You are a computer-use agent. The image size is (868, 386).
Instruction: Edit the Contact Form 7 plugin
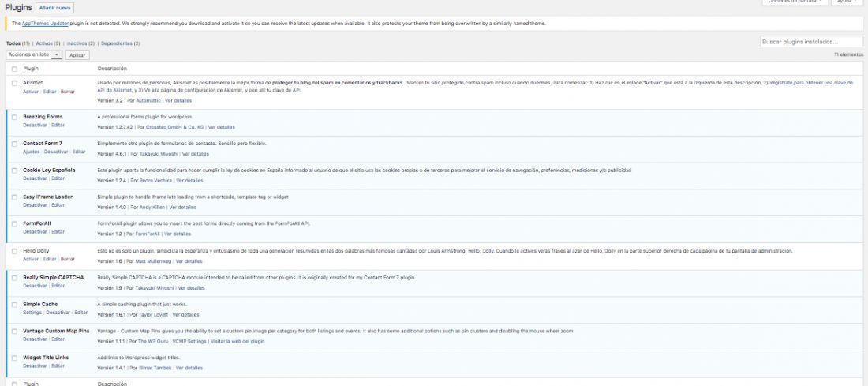click(x=79, y=152)
